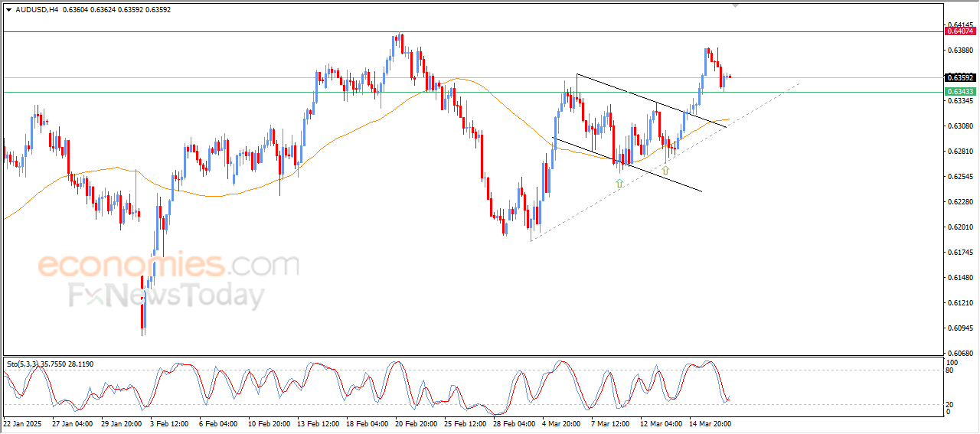
Task: Click the small triangle beside AUDUSD,H4
Action: coord(8,10)
